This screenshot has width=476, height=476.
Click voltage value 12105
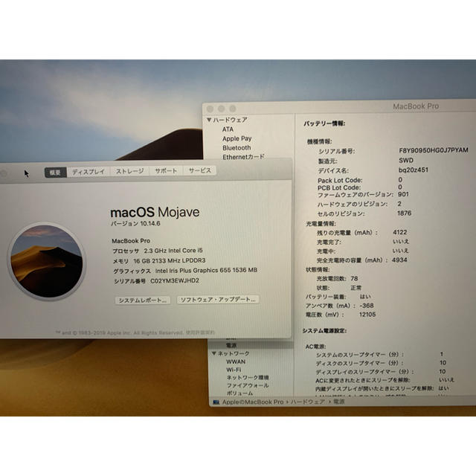(x=367, y=315)
